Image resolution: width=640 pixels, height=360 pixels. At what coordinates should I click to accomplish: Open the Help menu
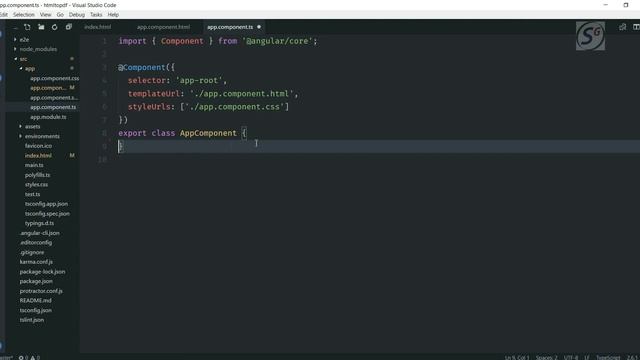click(x=113, y=15)
